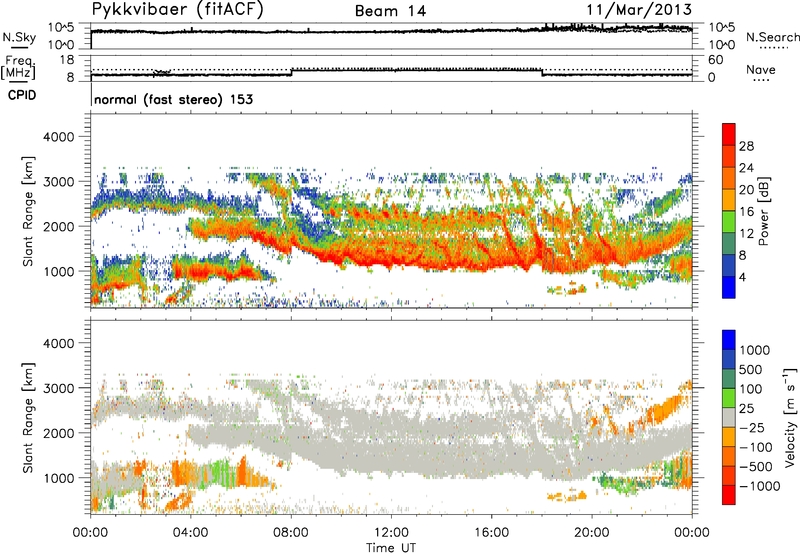Click the 'Velocity [m s-1]' colorbar label
800x554 pixels.
[x=790, y=417]
